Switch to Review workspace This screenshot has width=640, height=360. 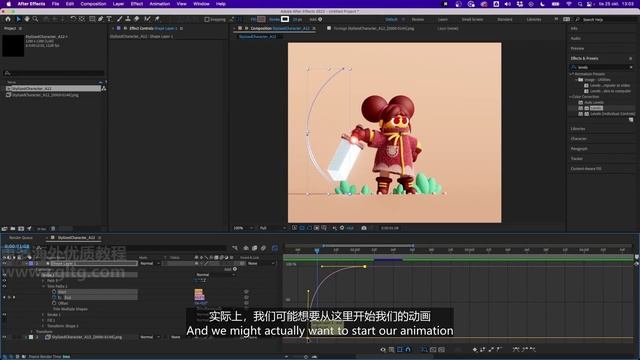(x=418, y=19)
